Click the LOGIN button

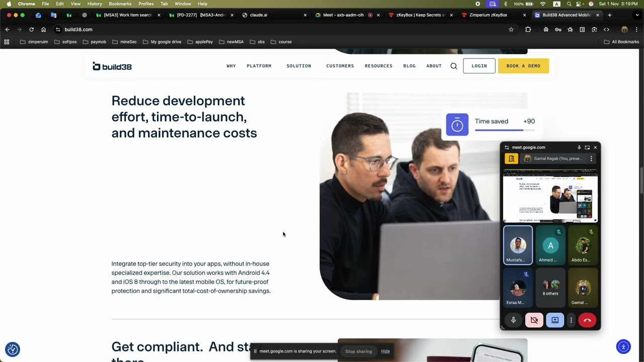[479, 66]
